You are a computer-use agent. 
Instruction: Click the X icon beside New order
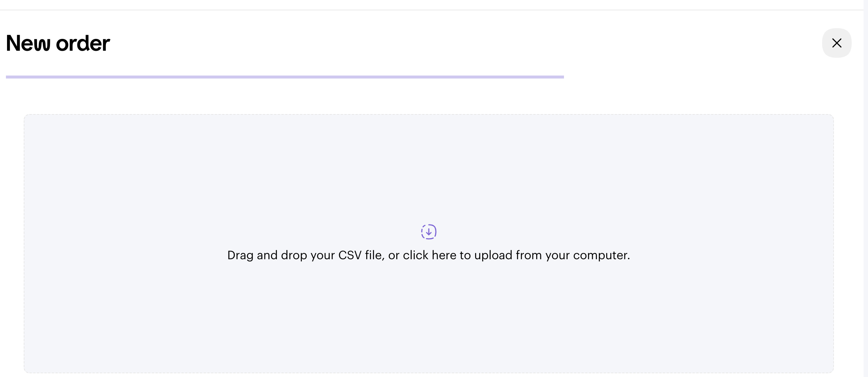[837, 43]
